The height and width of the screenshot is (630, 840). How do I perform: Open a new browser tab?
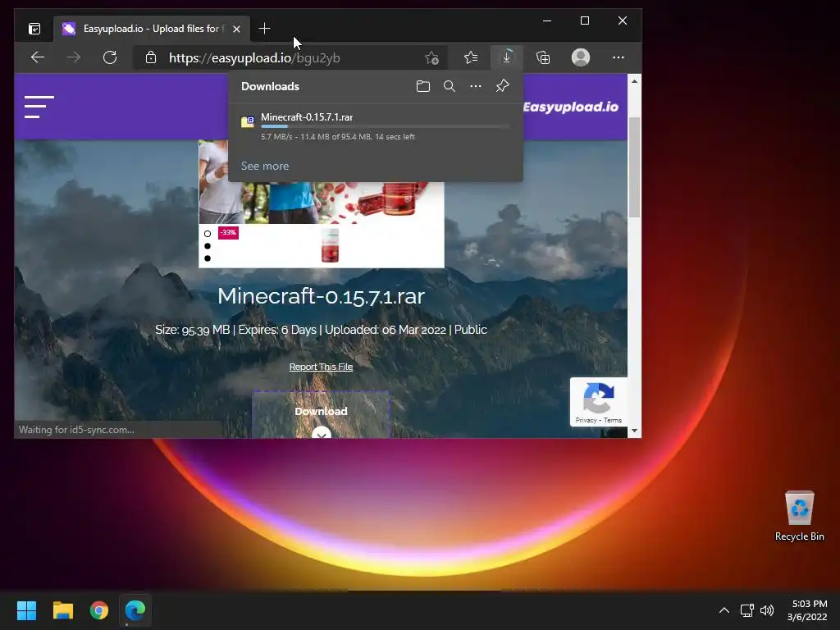264,29
